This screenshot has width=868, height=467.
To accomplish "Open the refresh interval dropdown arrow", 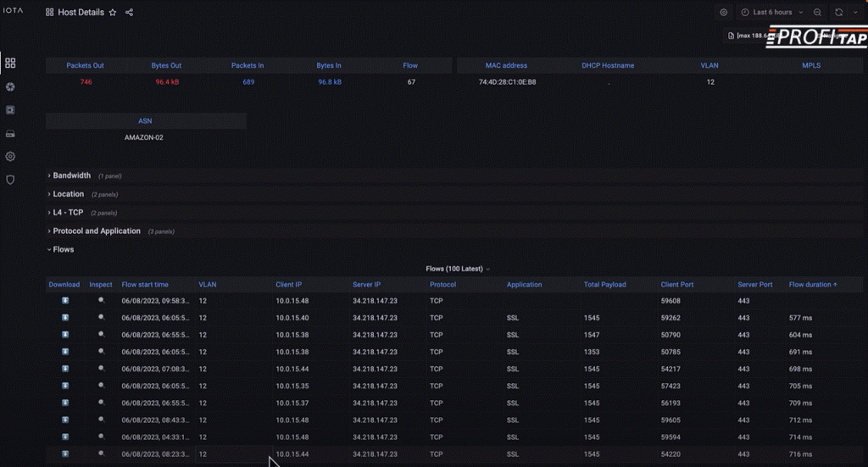I will [x=854, y=13].
